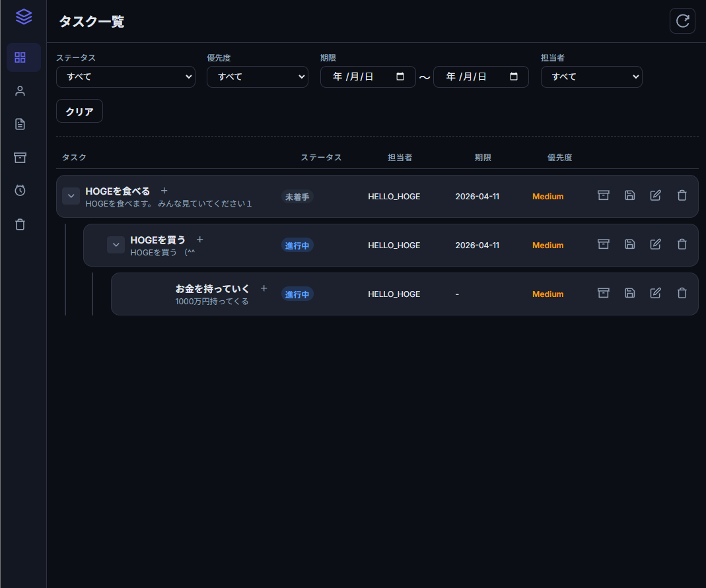Archive the HOGEを買う task
The image size is (706, 588).
[x=604, y=244]
